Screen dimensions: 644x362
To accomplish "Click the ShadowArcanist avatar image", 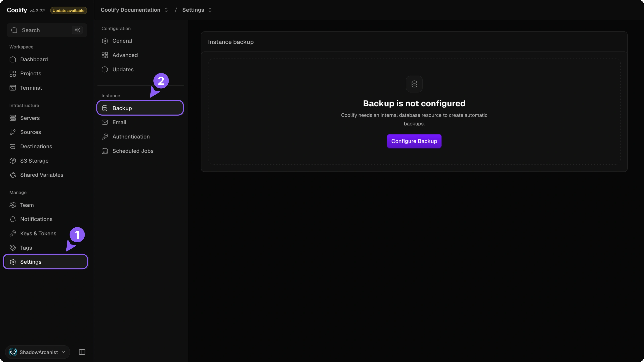I will point(13,352).
